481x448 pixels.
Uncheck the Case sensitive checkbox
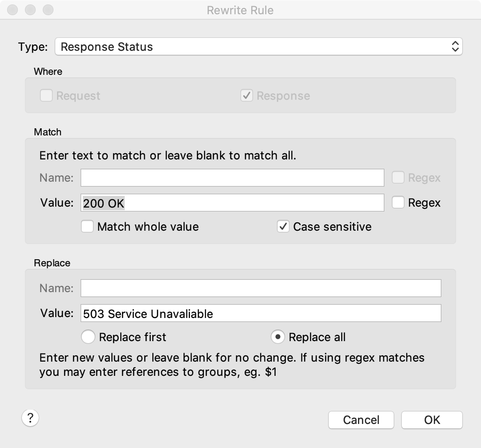[x=283, y=227]
